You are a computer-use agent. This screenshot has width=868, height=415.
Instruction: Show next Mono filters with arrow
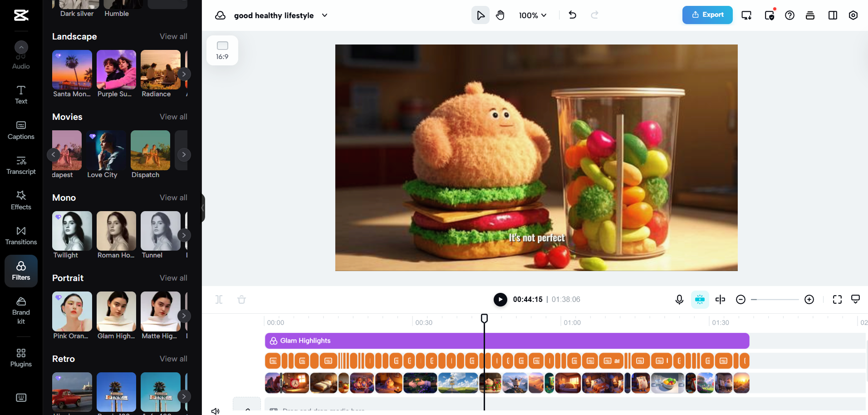point(184,235)
